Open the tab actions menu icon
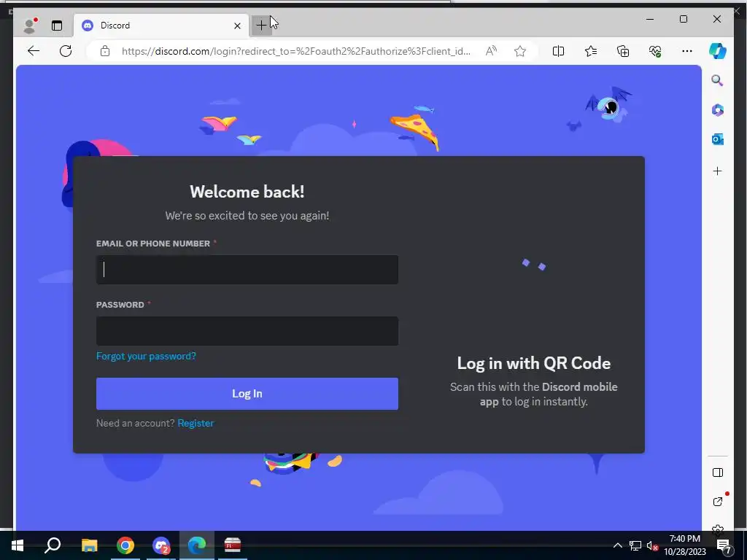Screen dimensions: 747x560 pyautogui.click(x=57, y=26)
